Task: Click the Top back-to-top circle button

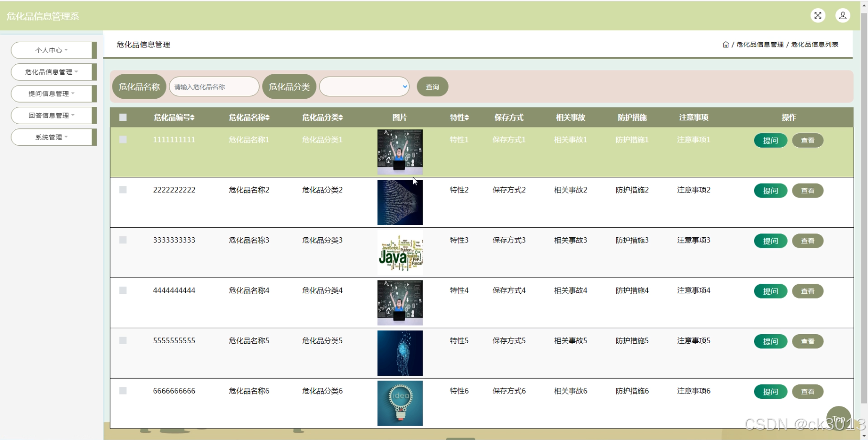Action: point(838,418)
